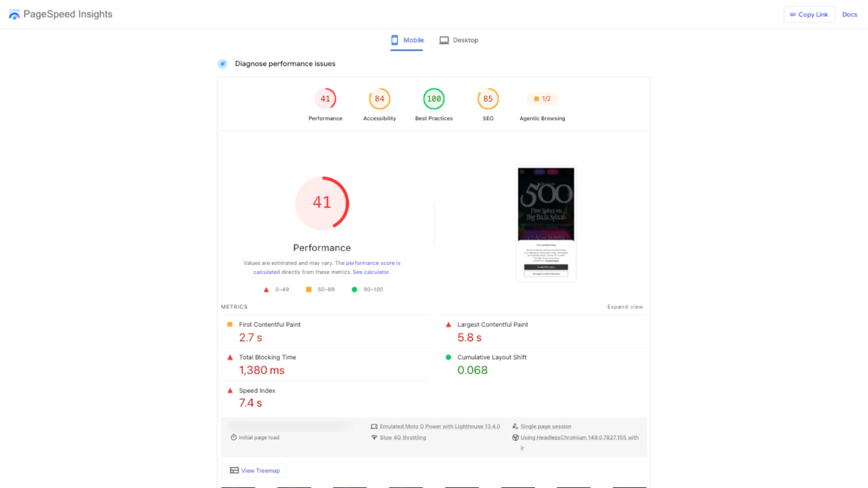Click the red triangle 0–49 legend icon
This screenshot has width=868, height=488.
pos(266,290)
